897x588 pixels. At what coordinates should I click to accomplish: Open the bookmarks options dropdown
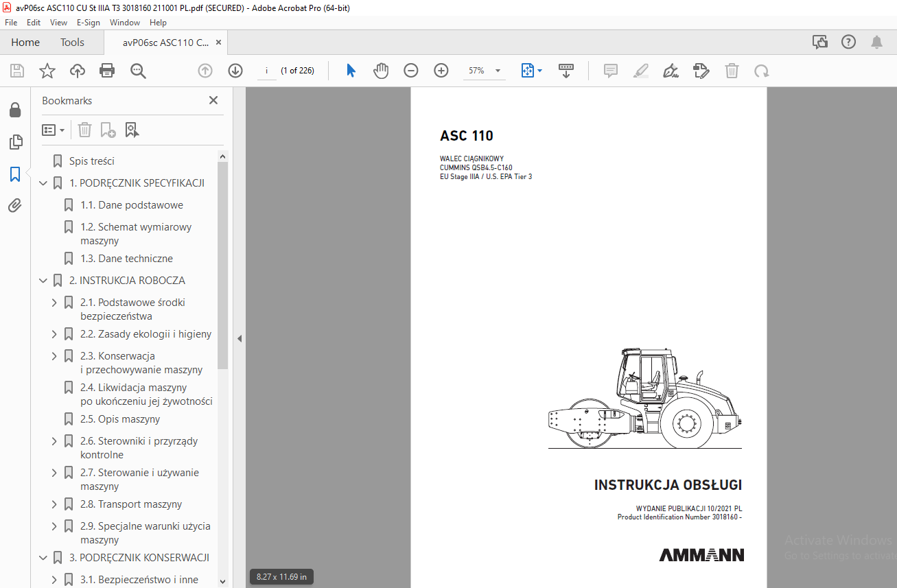(x=53, y=130)
